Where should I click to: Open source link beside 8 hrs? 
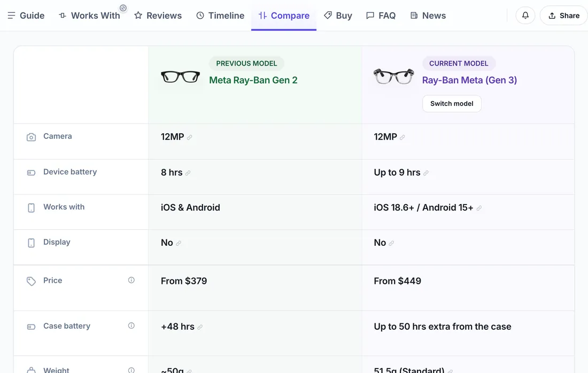coord(188,173)
